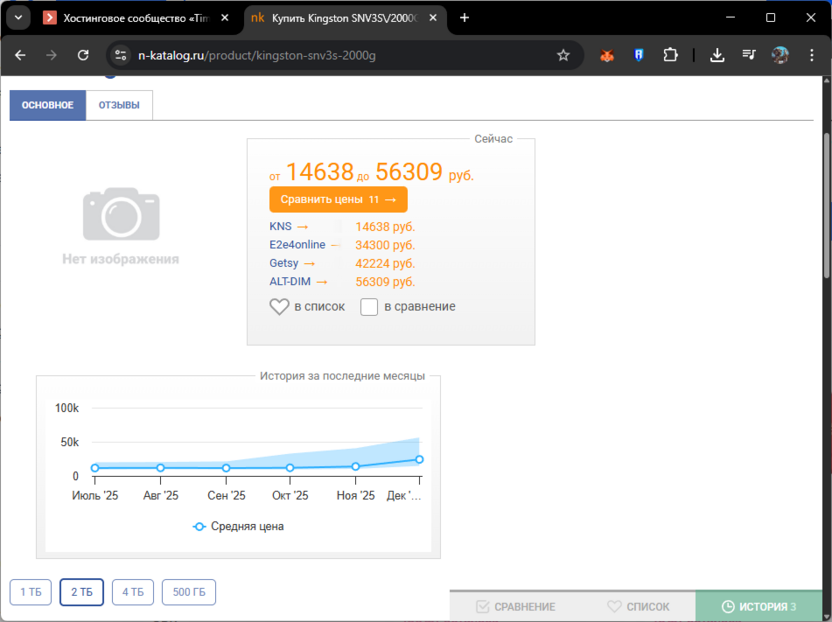
Task: Open the tab search dropdown arrow
Action: point(18,18)
